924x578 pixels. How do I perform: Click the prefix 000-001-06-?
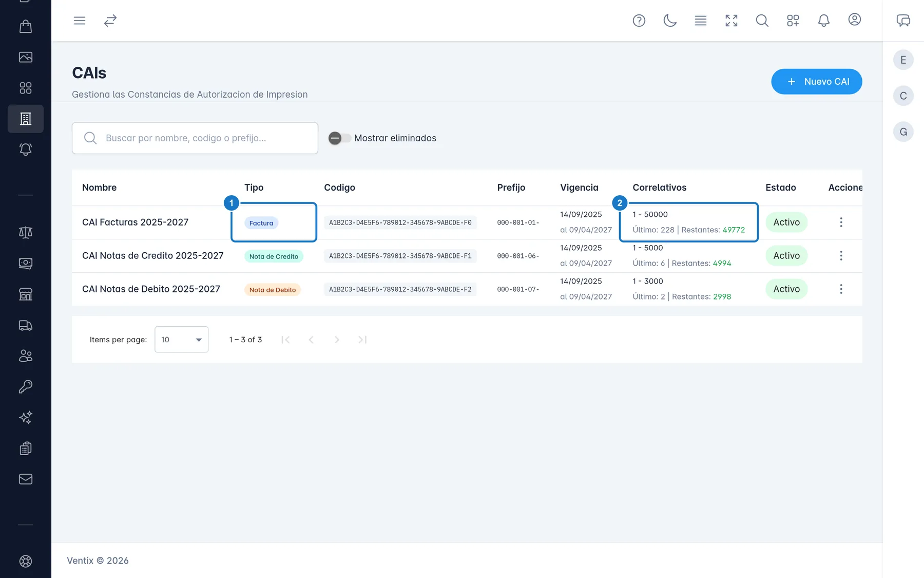coord(518,256)
